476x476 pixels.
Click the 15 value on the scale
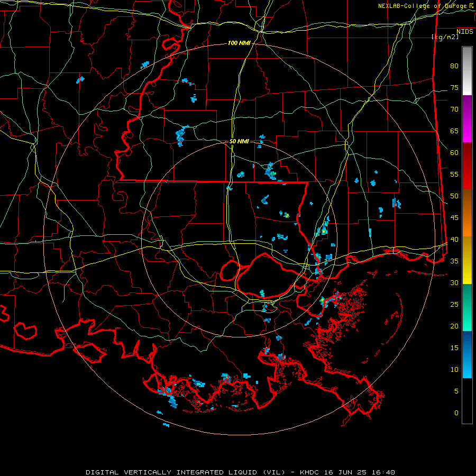(454, 348)
